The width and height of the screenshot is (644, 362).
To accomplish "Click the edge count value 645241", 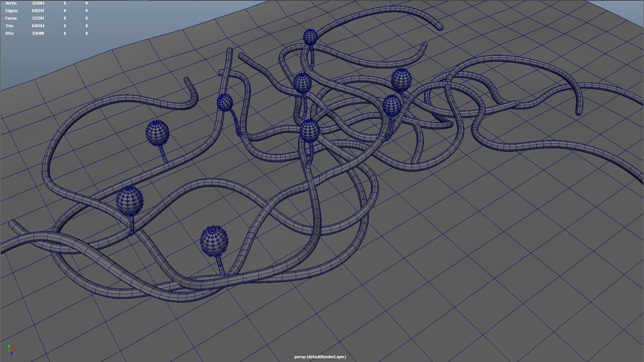I will click(38, 11).
